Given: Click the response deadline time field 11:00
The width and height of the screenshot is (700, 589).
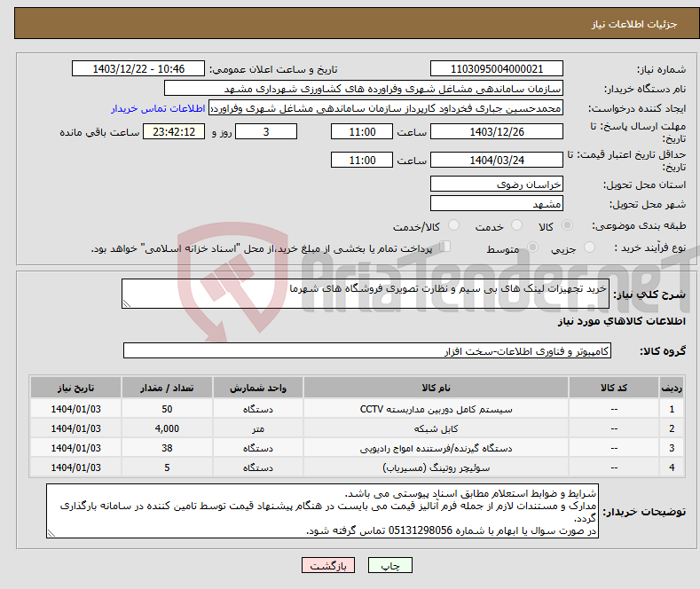Looking at the screenshot, I should [362, 131].
